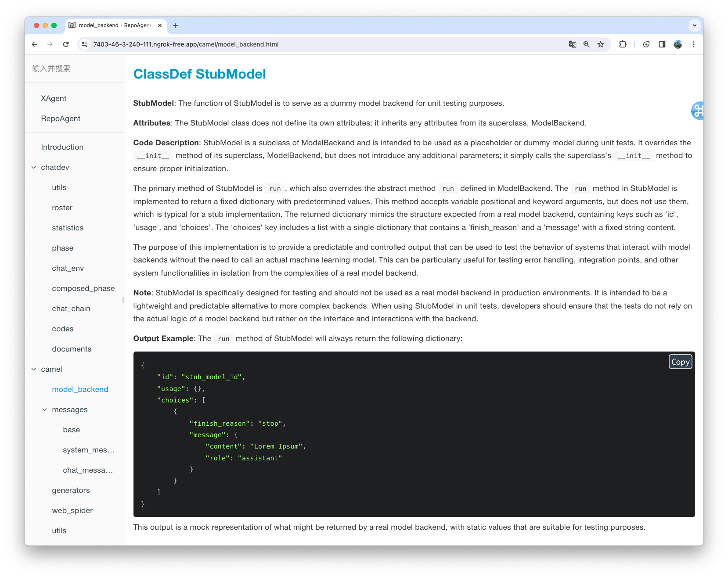Viewport: 728px width, 578px height.
Task: Click the sidebar resize handle dots
Action: pos(123,300)
